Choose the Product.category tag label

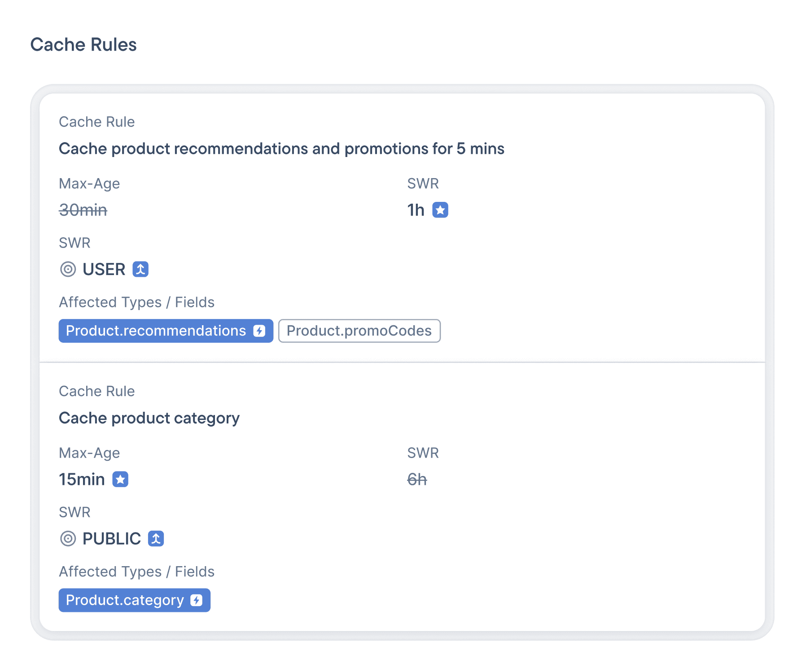coord(125,600)
